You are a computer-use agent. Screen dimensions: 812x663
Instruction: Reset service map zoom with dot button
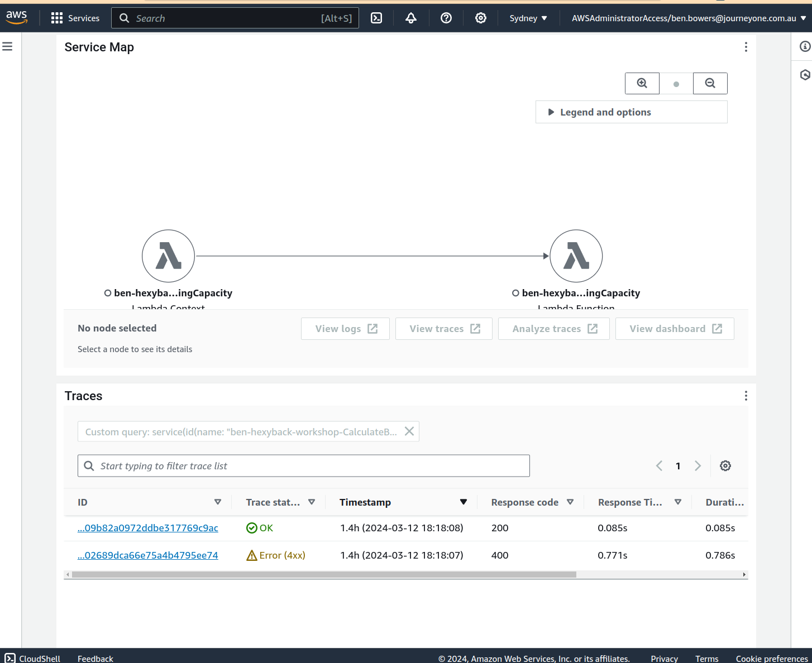pyautogui.click(x=676, y=84)
